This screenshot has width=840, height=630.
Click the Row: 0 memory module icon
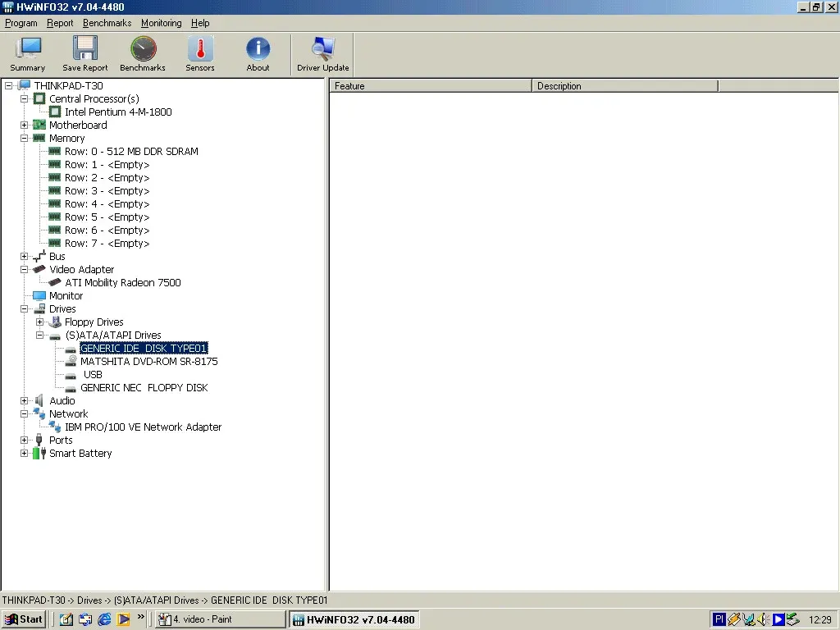(x=55, y=151)
